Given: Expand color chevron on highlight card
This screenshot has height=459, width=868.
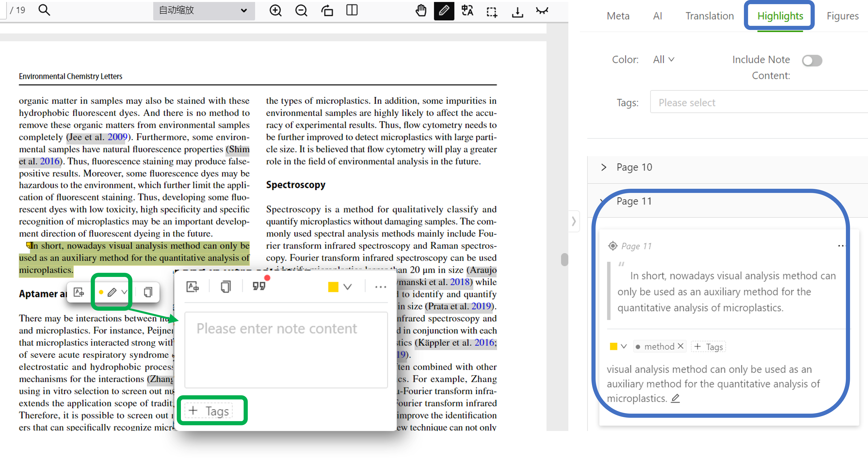Looking at the screenshot, I should tap(623, 346).
